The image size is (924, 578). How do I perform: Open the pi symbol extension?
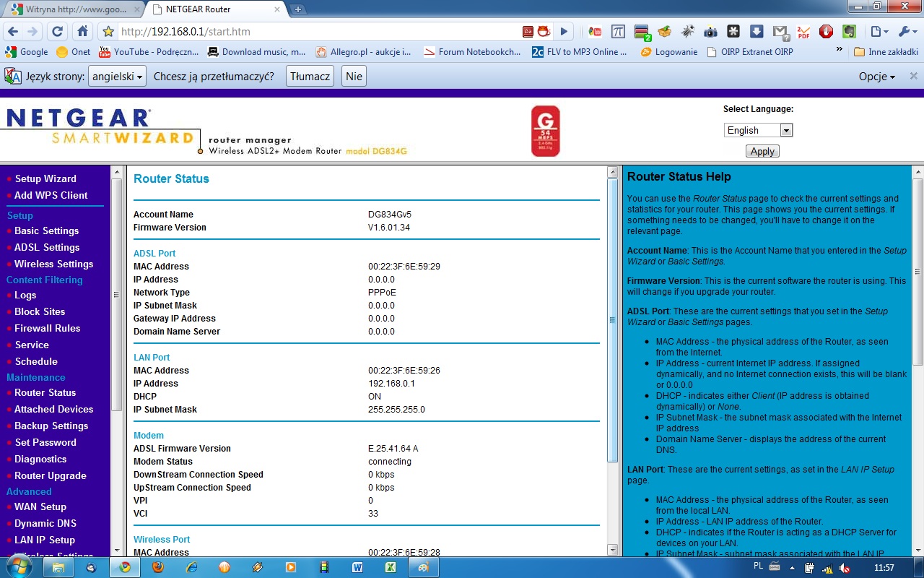coord(619,32)
